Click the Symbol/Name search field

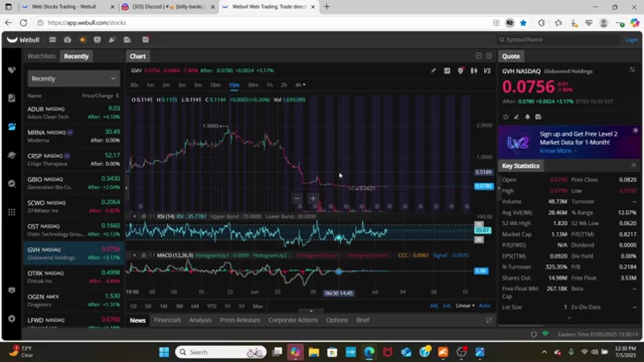point(558,40)
